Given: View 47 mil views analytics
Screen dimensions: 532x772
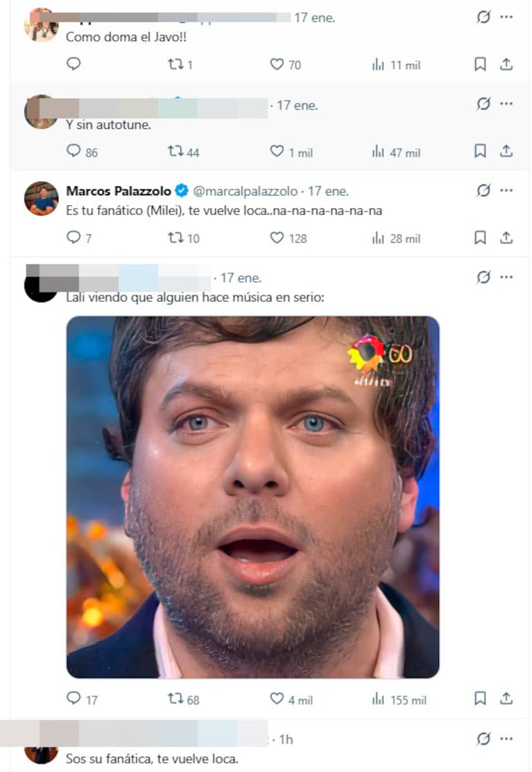Looking at the screenshot, I should (x=395, y=152).
